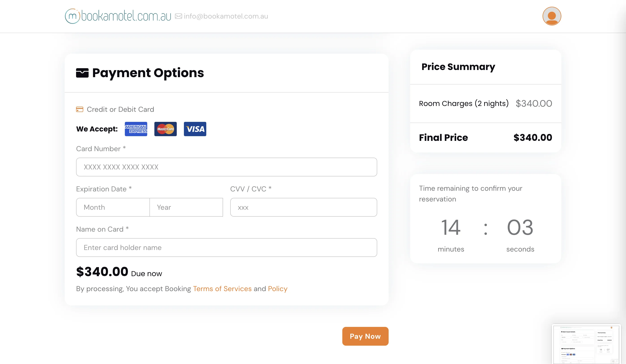
Task: Focus the Name on Card field
Action: pos(226,247)
